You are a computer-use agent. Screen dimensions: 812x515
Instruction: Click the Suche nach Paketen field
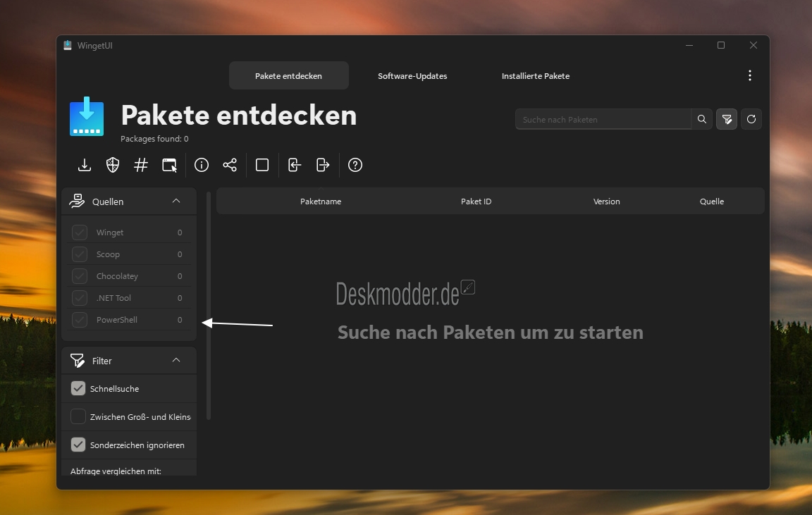tap(603, 119)
